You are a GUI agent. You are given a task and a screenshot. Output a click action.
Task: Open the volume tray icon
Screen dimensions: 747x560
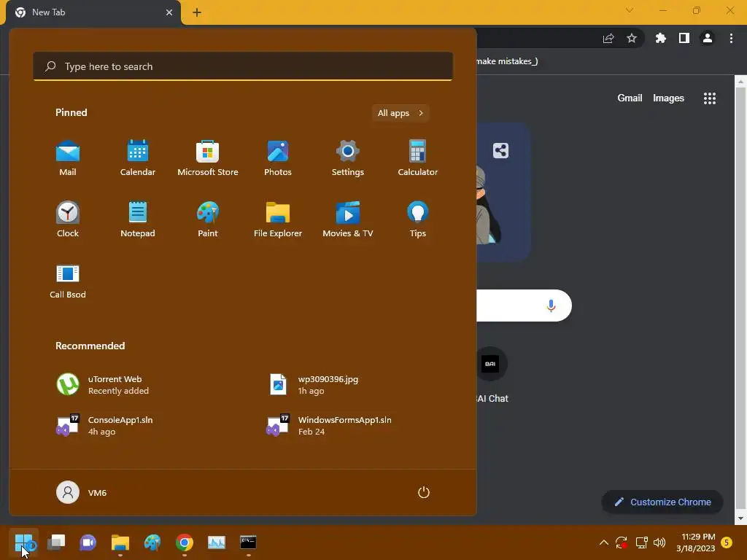pyautogui.click(x=659, y=542)
